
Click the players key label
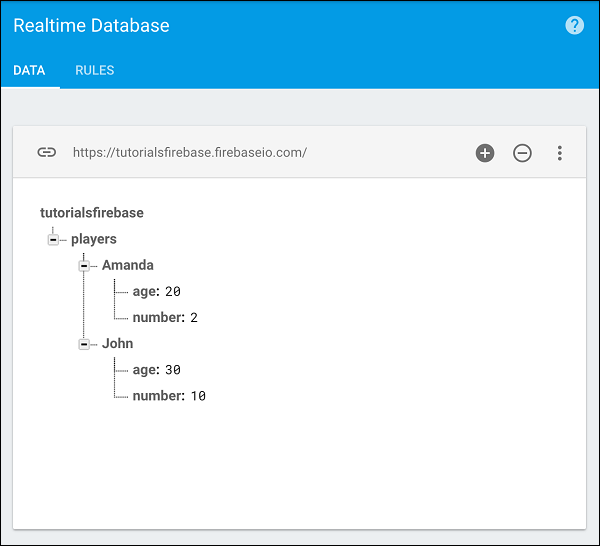94,239
